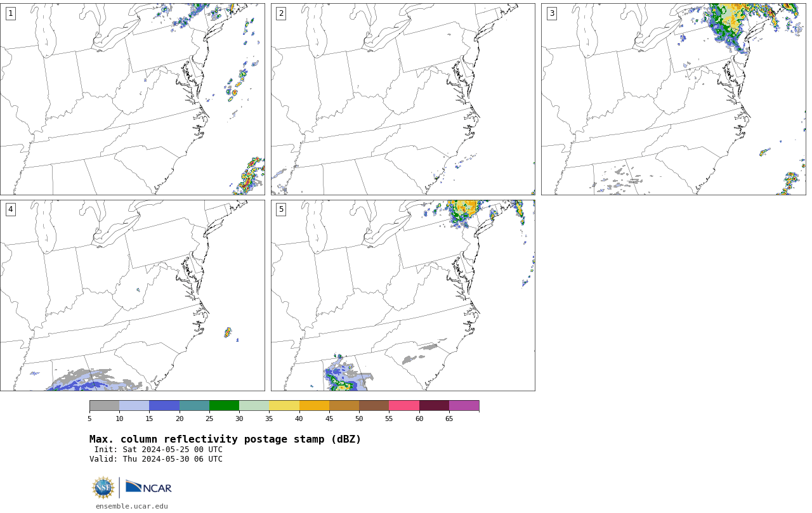Open ensemble member 5 reflectivity map
The width and height of the screenshot is (812, 513).
[x=403, y=295]
